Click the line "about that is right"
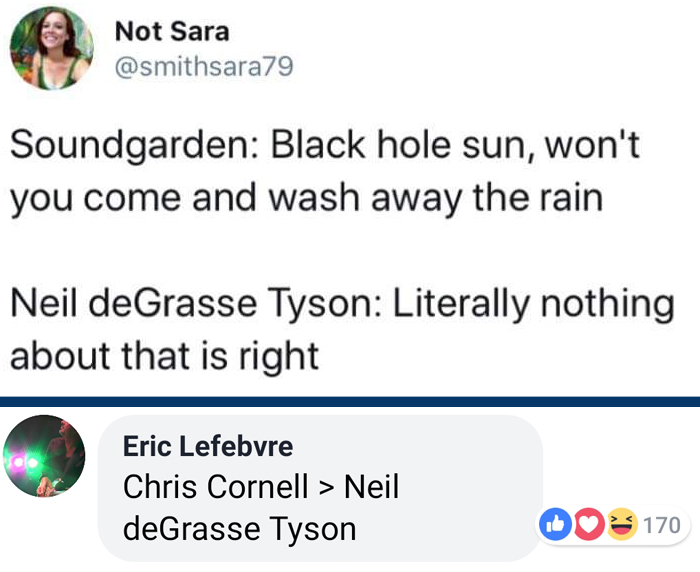The width and height of the screenshot is (700, 572). point(165,353)
